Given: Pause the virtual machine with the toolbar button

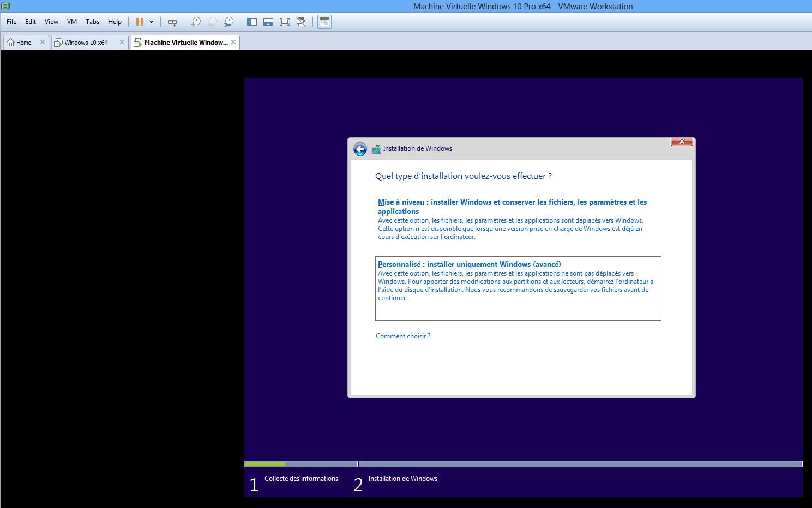Looking at the screenshot, I should 140,22.
